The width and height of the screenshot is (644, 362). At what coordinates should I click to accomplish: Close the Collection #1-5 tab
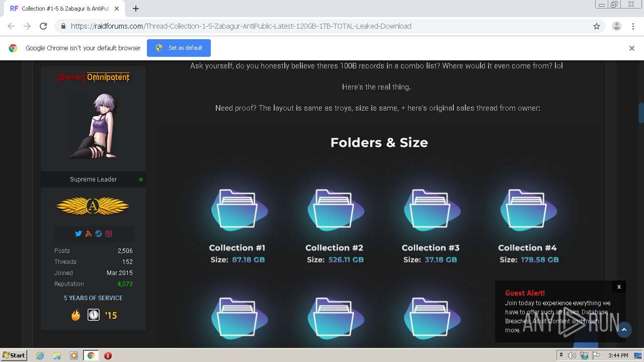tap(117, 9)
